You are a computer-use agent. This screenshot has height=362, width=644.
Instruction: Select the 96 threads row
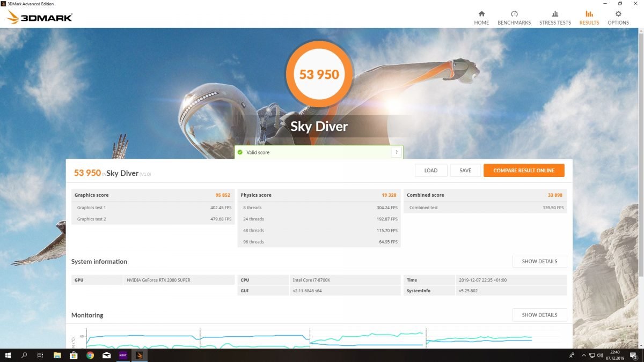pyautogui.click(x=319, y=242)
